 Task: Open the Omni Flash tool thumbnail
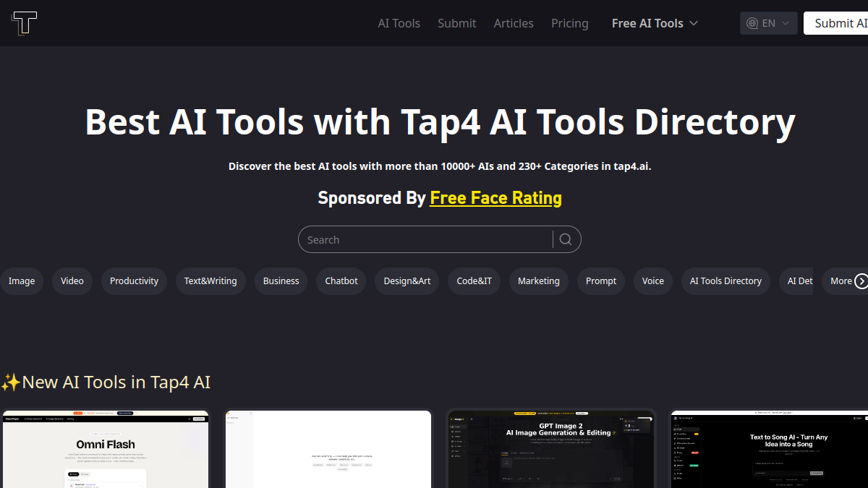pos(106,449)
